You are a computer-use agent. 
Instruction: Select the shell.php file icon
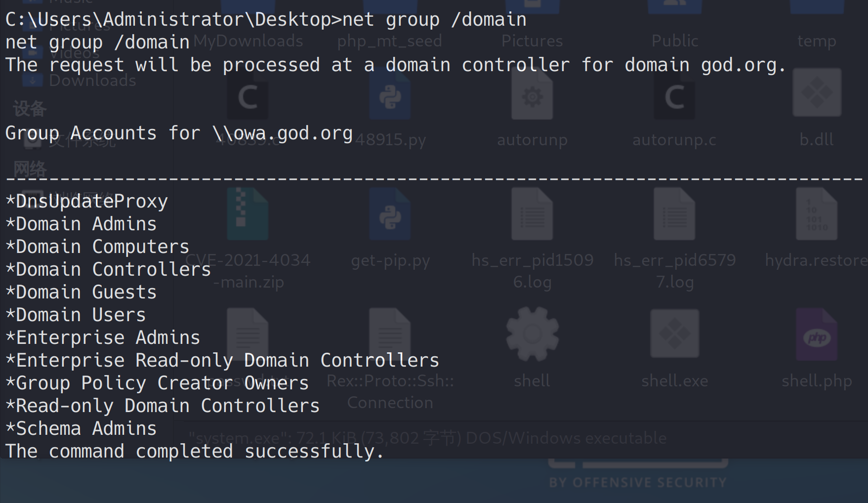[x=817, y=335]
